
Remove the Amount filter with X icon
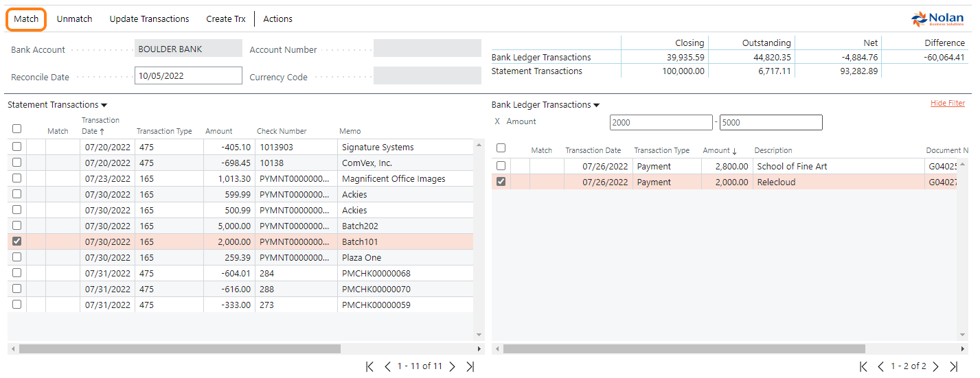pyautogui.click(x=497, y=121)
